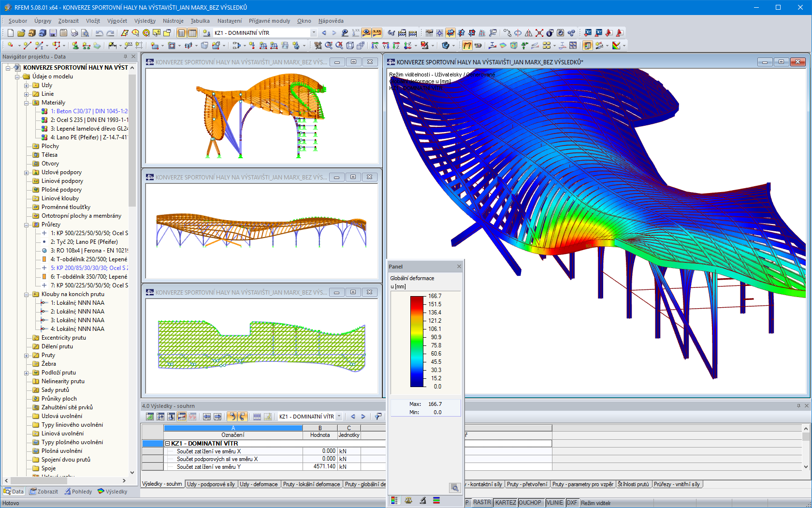Toggle the table display button
This screenshot has width=812, height=508.
tap(192, 33)
